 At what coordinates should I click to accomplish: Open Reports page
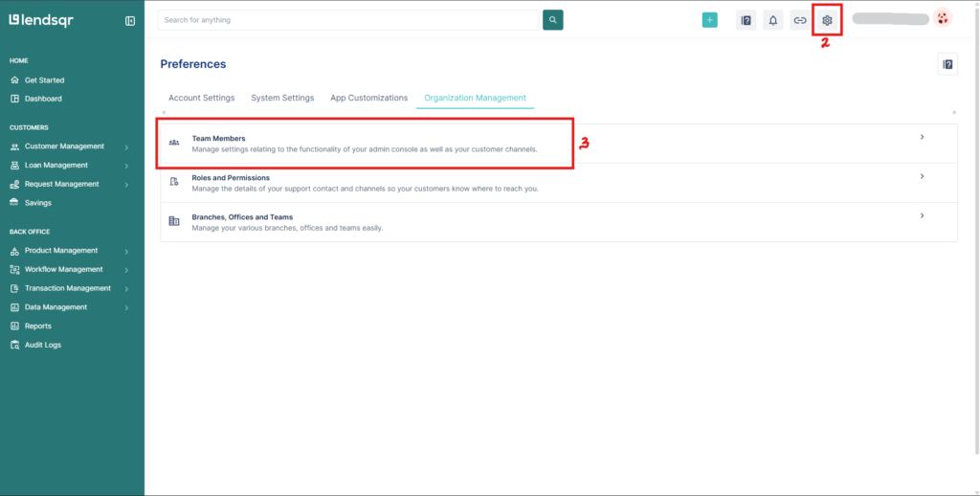point(38,326)
